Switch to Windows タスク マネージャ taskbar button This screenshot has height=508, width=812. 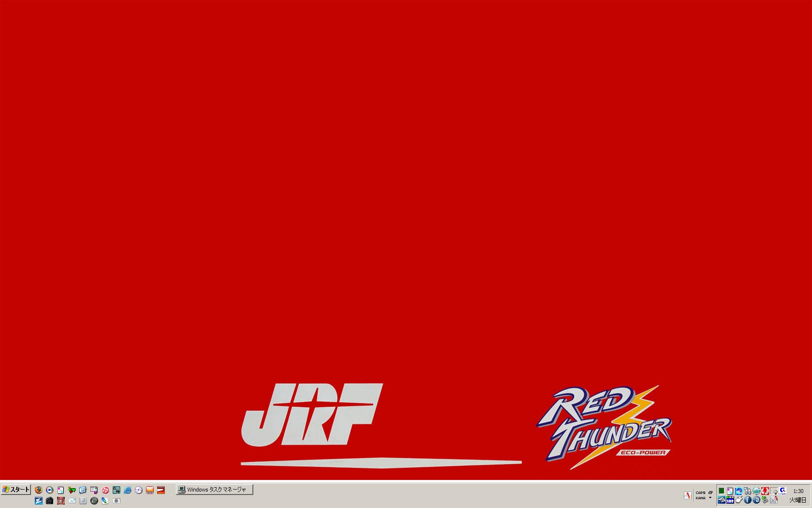coord(215,490)
